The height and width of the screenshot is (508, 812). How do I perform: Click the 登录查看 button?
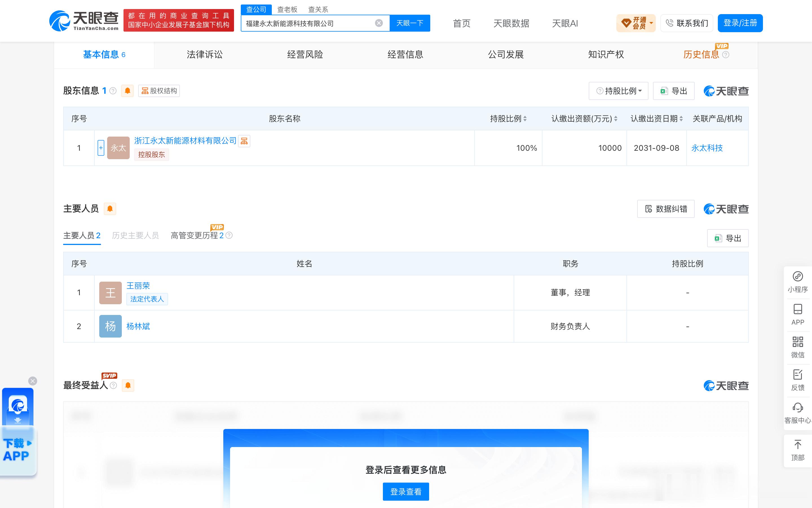click(x=406, y=492)
